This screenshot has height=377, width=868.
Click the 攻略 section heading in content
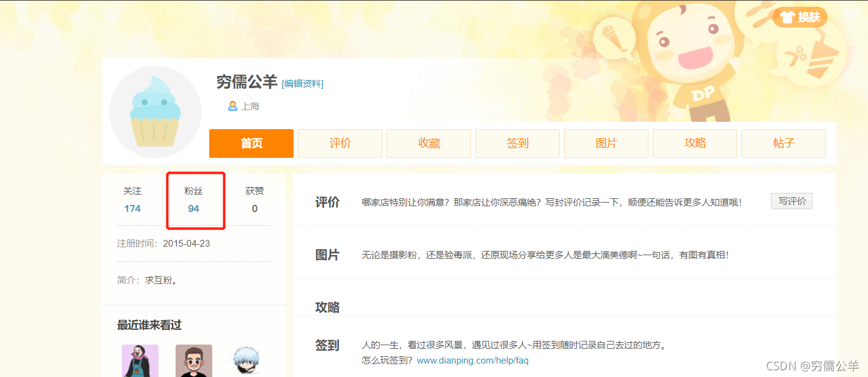pos(327,307)
